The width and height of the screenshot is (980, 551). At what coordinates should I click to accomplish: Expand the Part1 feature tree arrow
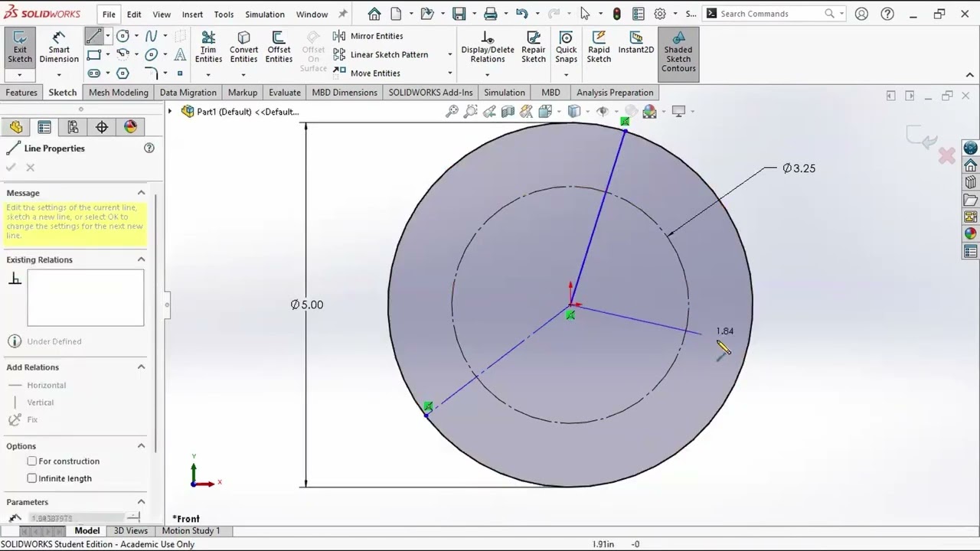point(171,112)
